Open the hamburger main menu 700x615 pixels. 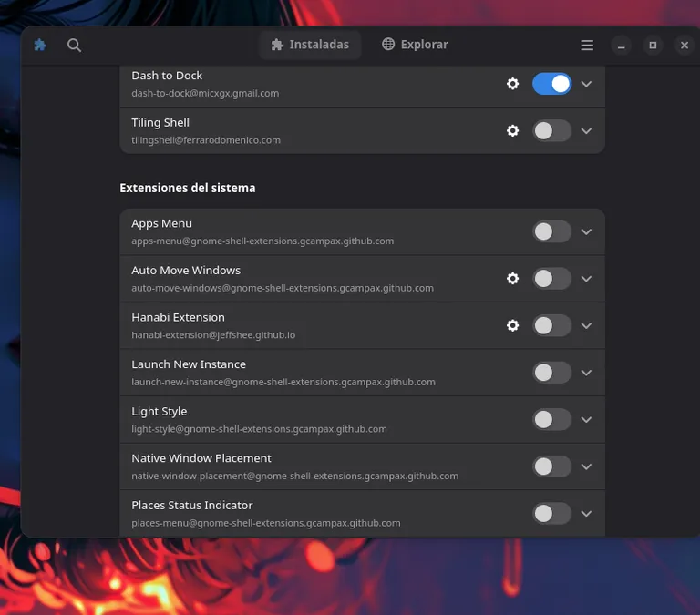click(x=587, y=45)
